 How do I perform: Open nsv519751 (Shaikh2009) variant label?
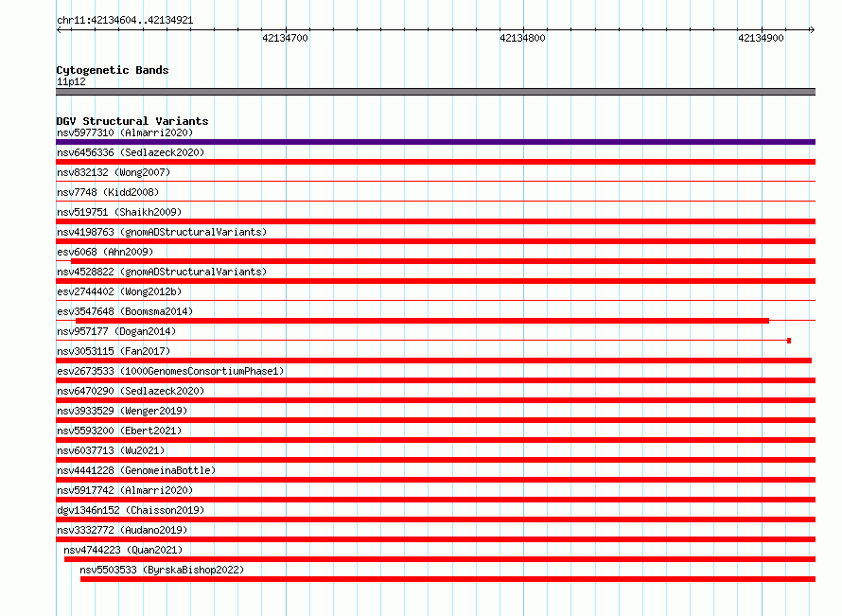(119, 212)
